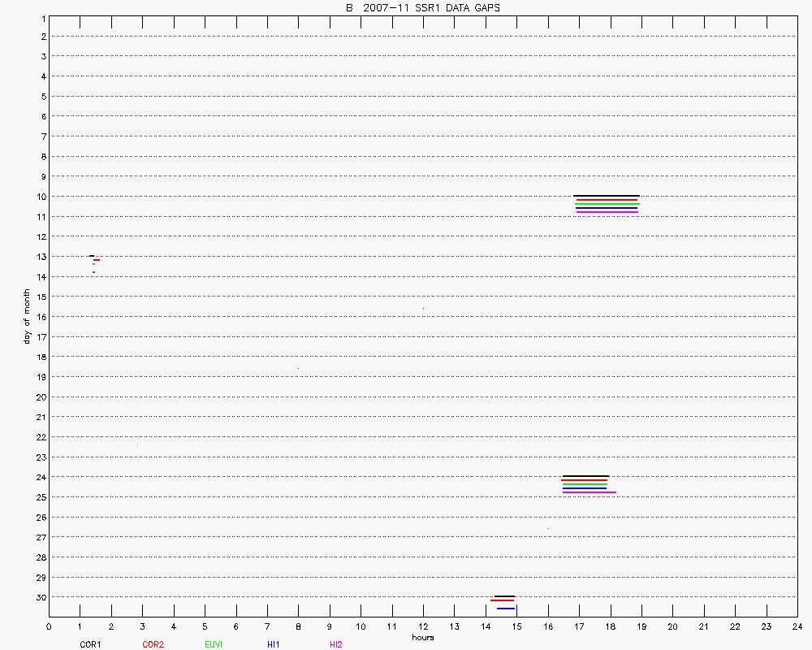Click the black COR1 gap bar on day 30
The image size is (812, 650).
(503, 596)
